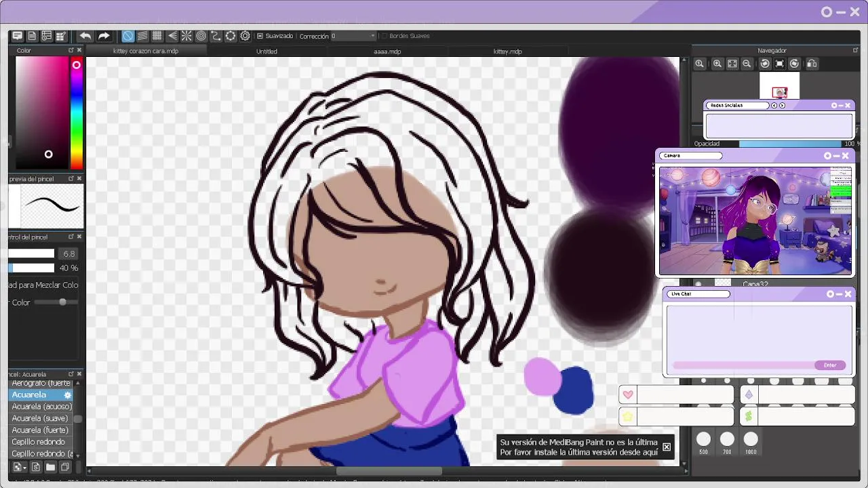Select Acuarela (suave) brush
This screenshot has height=488, width=868.
40,418
